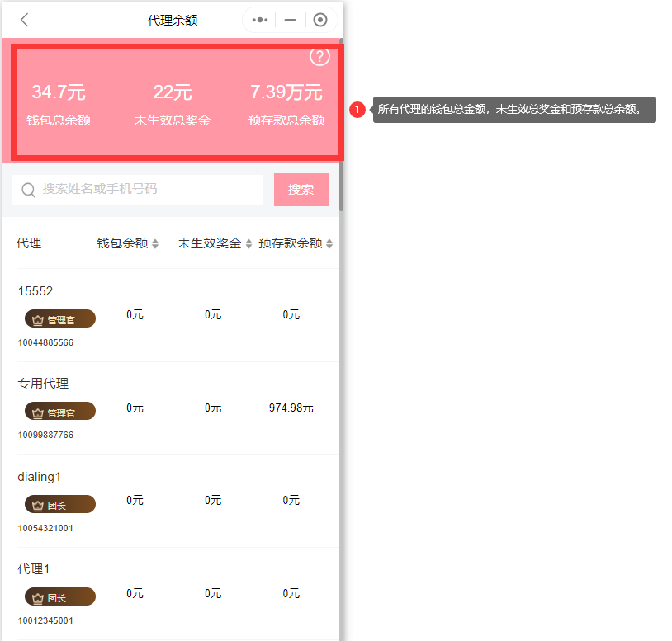Viewport: 672px width, 641px height.
Task: Click the 34.7元 wallet total balance
Action: point(59,92)
